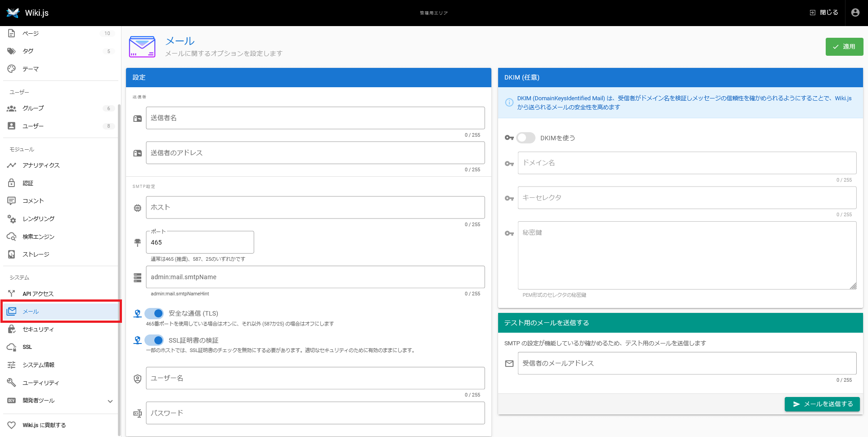Click the 受信者のメールアドレス input field
Screen dimensions: 868x437
point(687,363)
